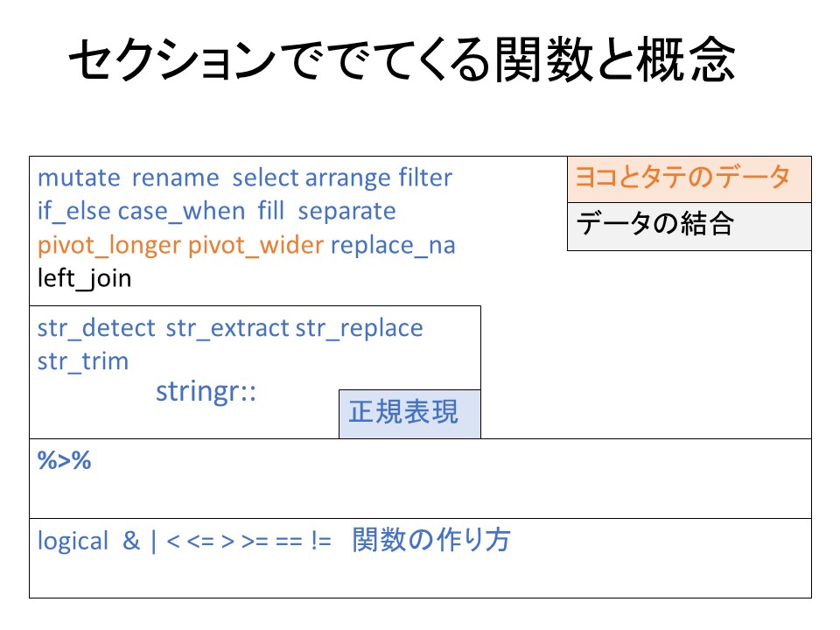Screen dimensions: 840x630
Task: Click the if_else text
Action: click(x=73, y=212)
